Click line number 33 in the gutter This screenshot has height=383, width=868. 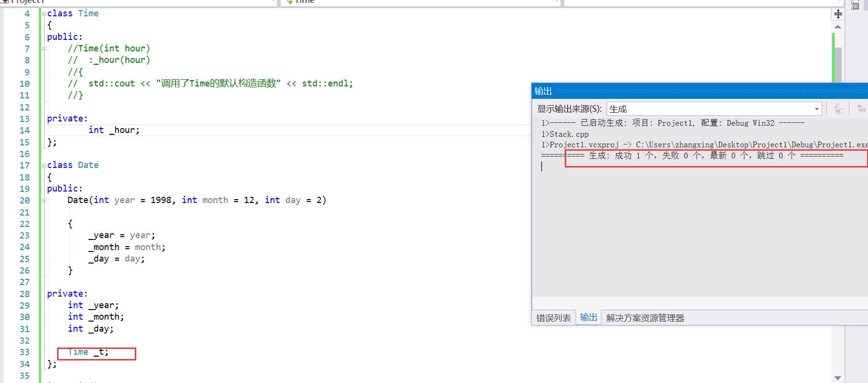click(x=24, y=352)
